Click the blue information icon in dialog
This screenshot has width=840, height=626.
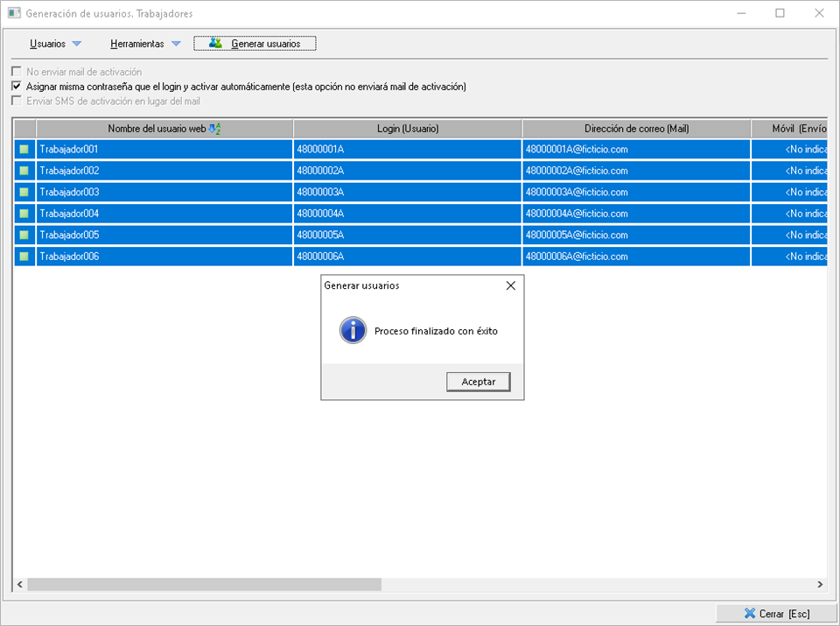[x=353, y=330]
